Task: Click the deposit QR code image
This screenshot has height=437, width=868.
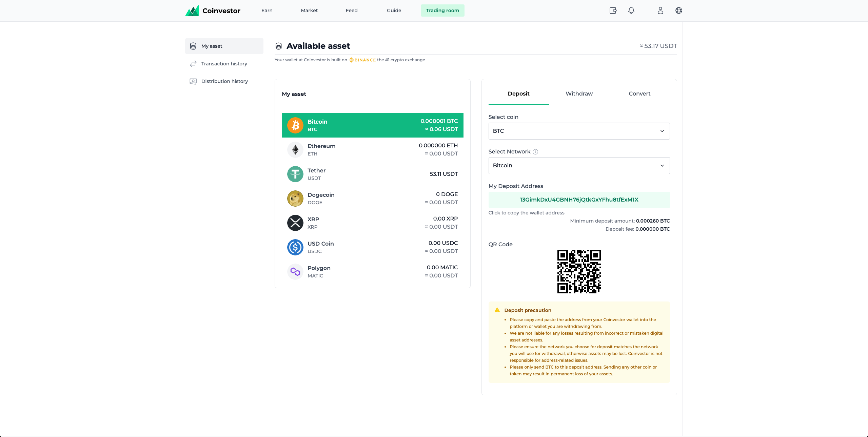Action: click(x=579, y=272)
